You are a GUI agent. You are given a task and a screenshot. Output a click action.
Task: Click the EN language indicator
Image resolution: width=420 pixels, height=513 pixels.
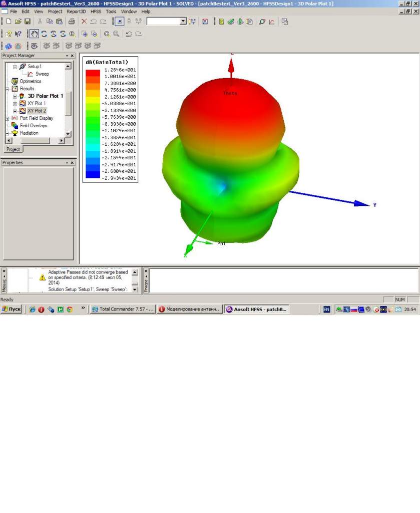pos(326,309)
